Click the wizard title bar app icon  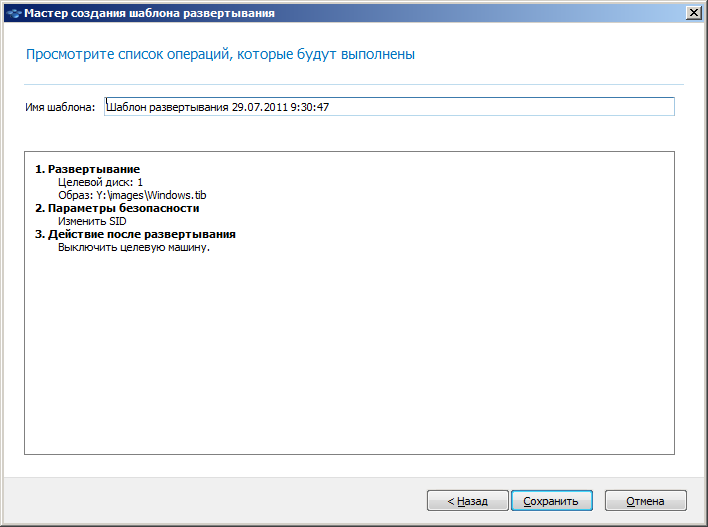14,13
